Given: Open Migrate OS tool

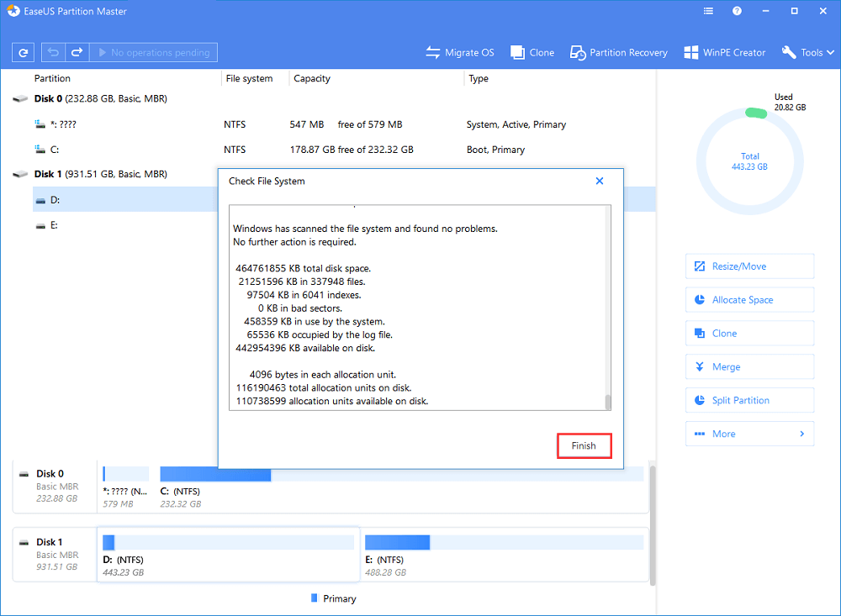Looking at the screenshot, I should [x=460, y=53].
